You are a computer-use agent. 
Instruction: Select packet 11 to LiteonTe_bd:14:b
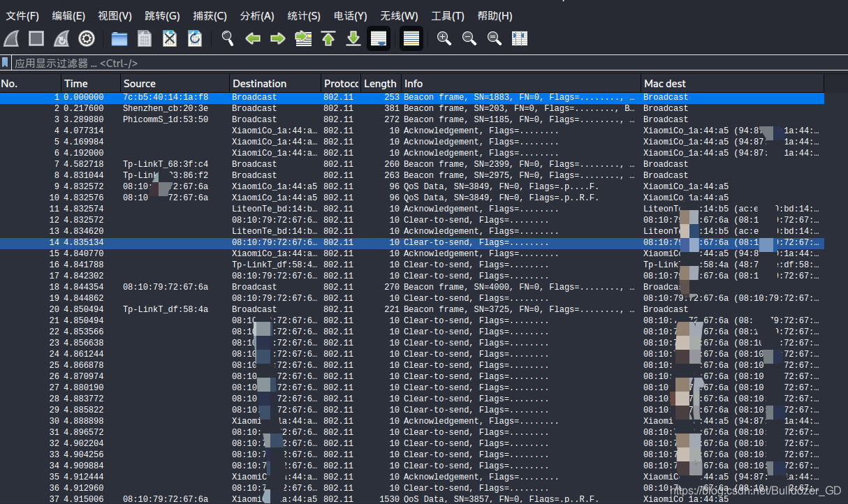(412, 209)
